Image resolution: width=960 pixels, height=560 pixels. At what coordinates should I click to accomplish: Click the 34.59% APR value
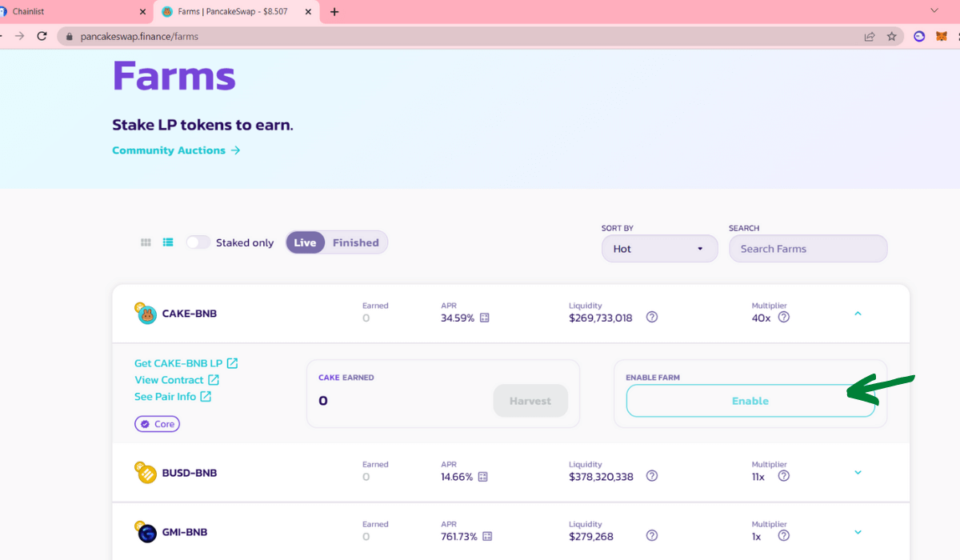tap(458, 318)
